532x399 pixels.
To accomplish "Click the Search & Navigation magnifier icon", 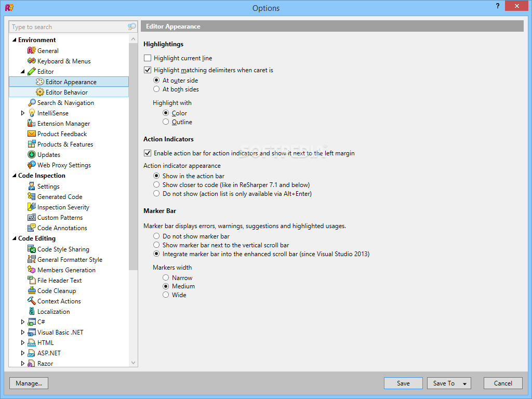I will click(x=32, y=103).
